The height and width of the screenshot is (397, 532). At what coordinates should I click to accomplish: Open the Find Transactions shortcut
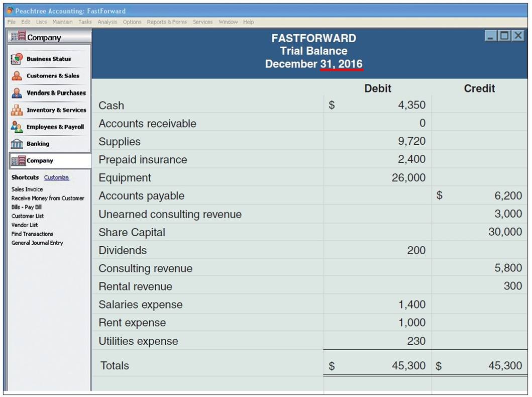click(x=32, y=234)
